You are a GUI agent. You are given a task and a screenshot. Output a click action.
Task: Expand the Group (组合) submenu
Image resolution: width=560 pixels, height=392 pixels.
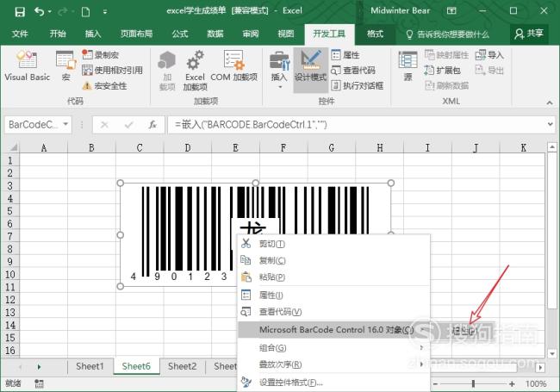[333, 348]
